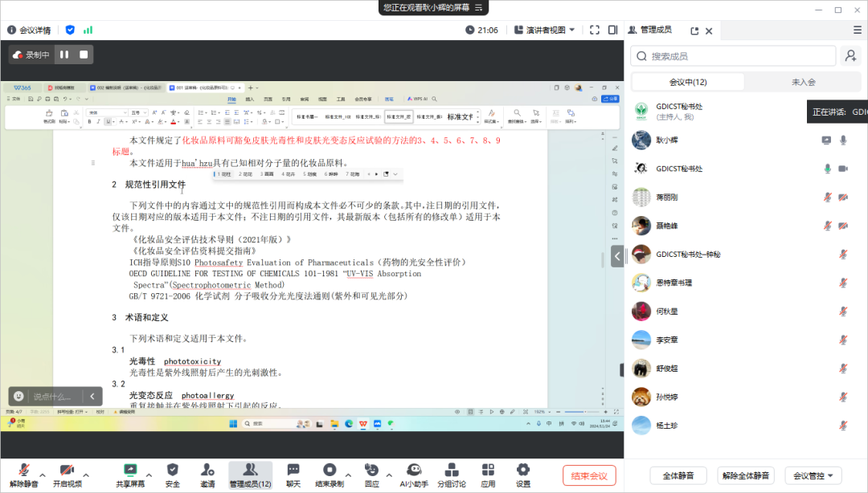The width and height of the screenshot is (868, 493).
Task: Pause the recording
Action: click(64, 55)
